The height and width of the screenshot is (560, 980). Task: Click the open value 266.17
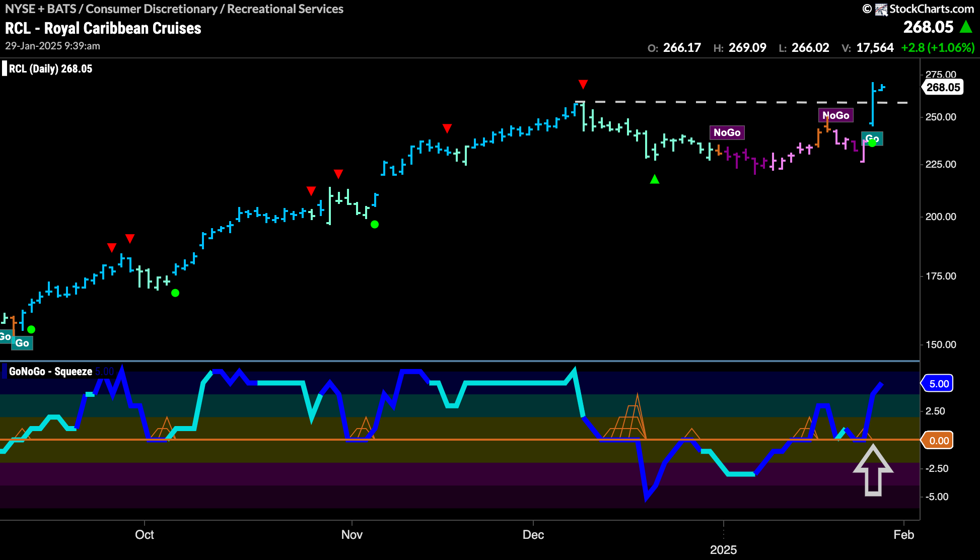(682, 48)
